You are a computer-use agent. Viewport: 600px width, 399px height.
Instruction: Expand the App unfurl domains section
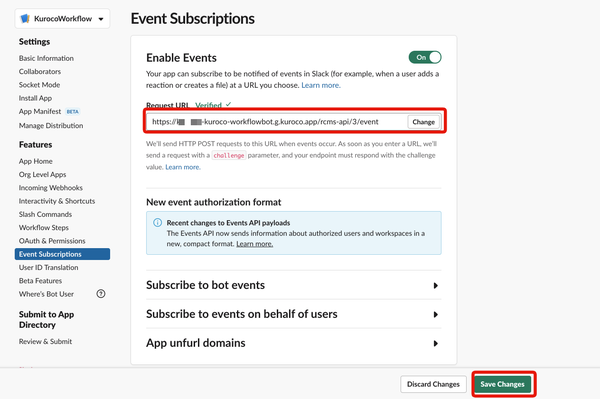click(x=293, y=343)
